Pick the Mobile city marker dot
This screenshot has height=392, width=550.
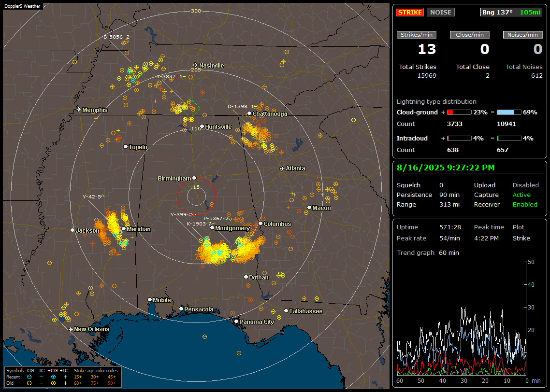tap(150, 299)
